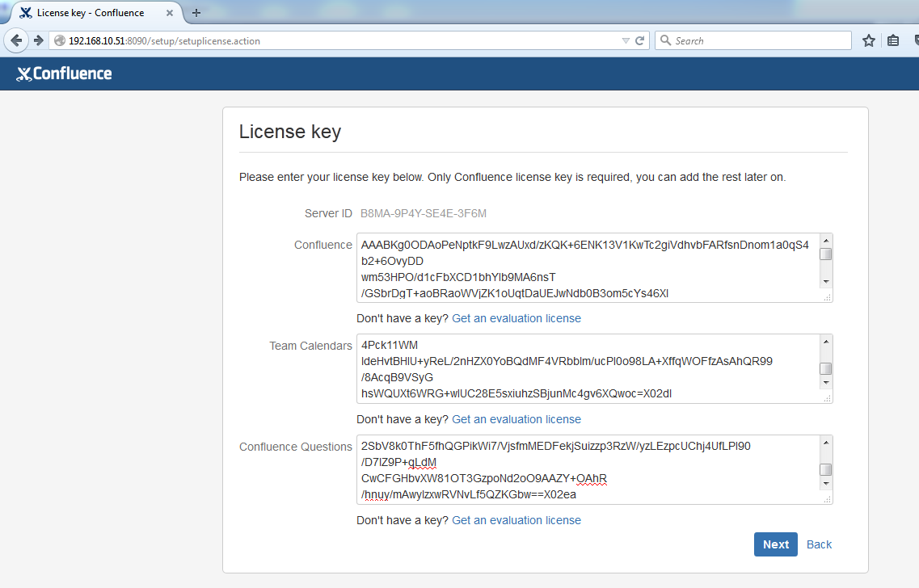Screen dimensions: 919x588
Task: Click resize grip of Confluence key textarea
Action: (x=828, y=297)
